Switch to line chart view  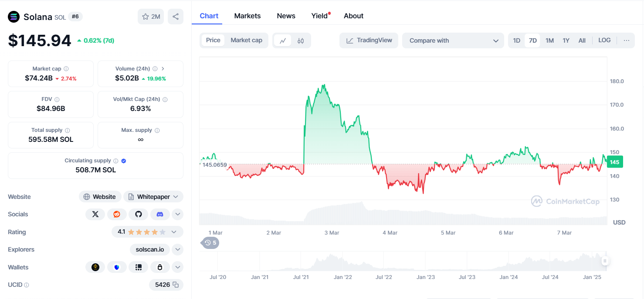pos(283,40)
